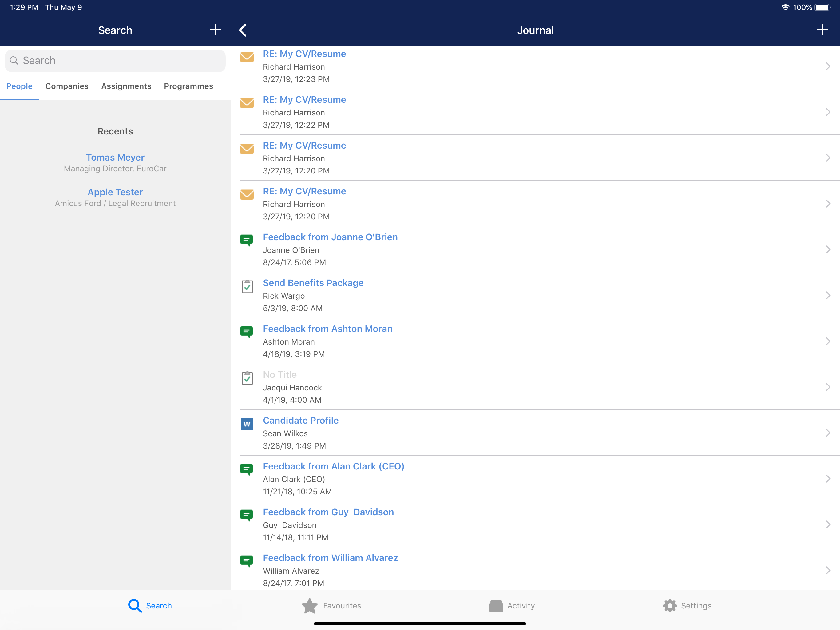This screenshot has width=840, height=630.
Task: Open the Settings tab in the bottom bar
Action: click(687, 606)
